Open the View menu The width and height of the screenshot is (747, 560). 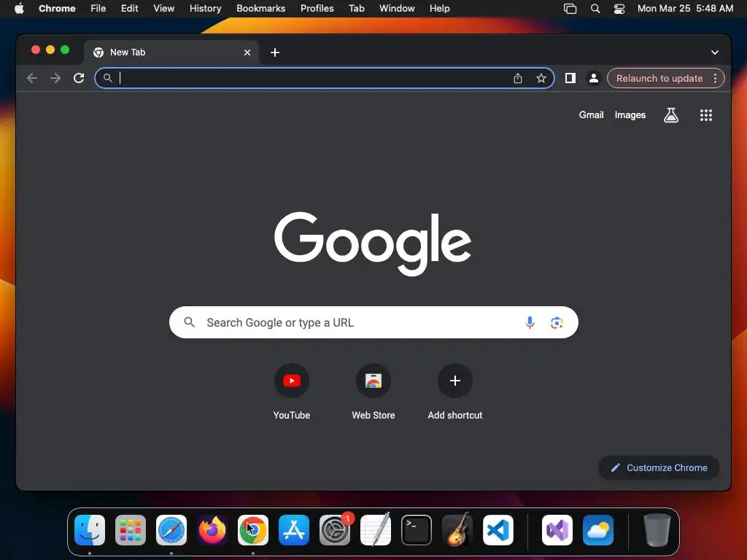tap(164, 9)
